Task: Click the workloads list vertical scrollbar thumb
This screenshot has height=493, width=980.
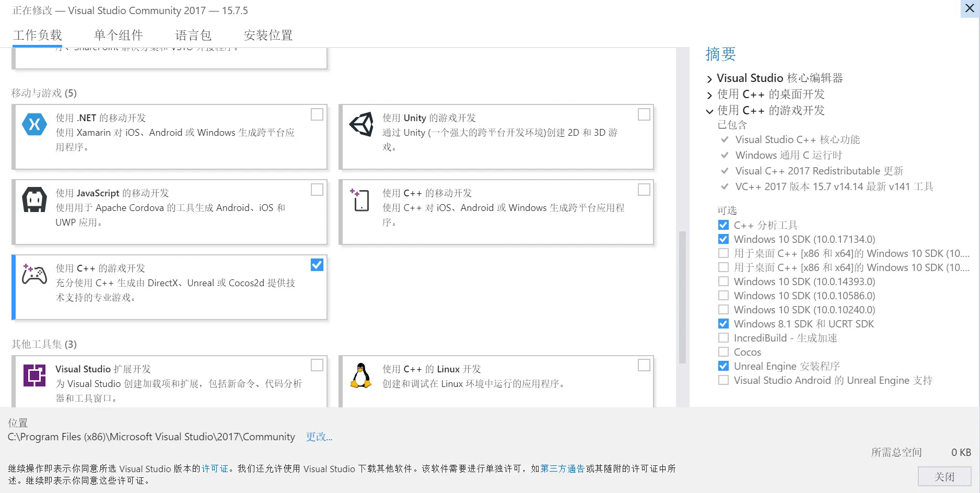Action: pyautogui.click(x=682, y=297)
